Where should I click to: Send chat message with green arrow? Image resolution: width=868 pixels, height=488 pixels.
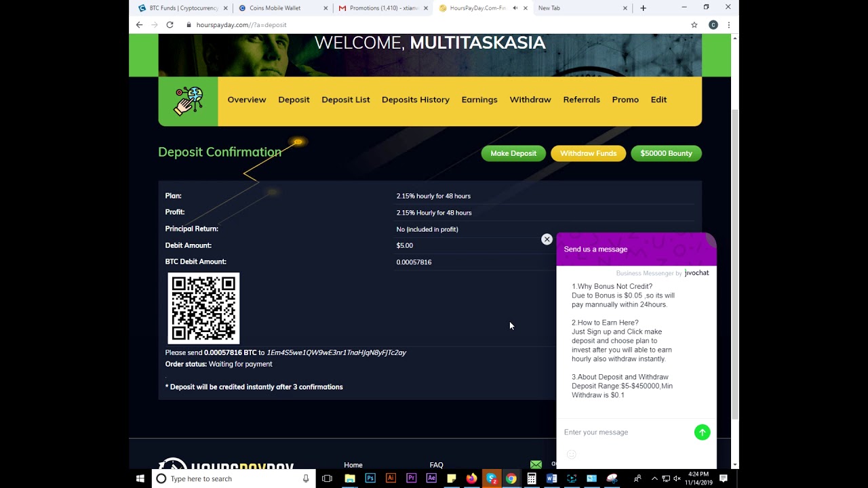pyautogui.click(x=702, y=432)
